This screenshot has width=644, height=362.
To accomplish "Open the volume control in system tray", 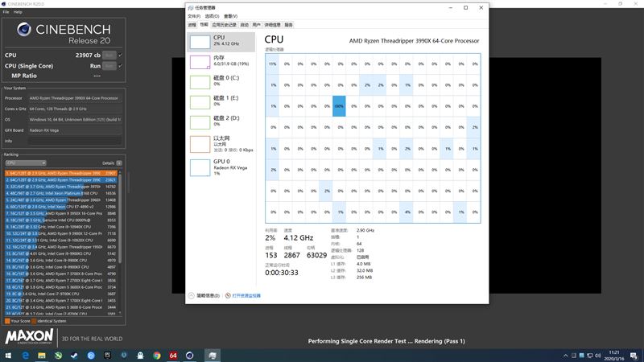I will point(598,356).
